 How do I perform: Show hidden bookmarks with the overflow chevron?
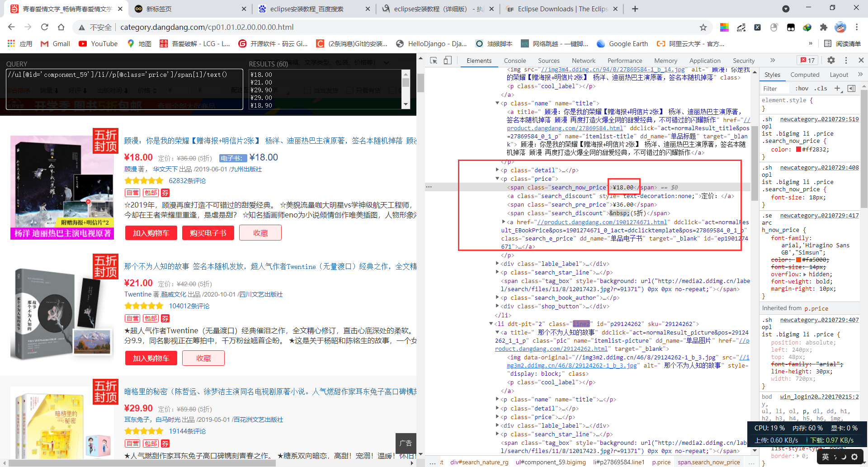pyautogui.click(x=811, y=44)
